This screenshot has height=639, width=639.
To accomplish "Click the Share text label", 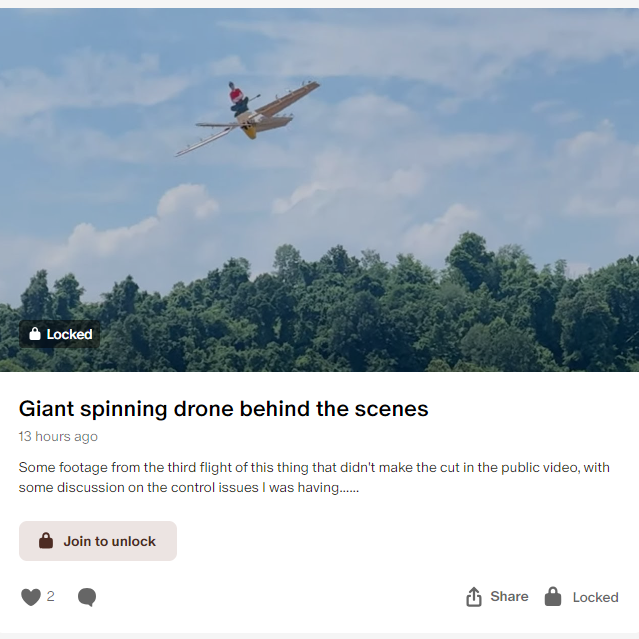I will point(509,596).
